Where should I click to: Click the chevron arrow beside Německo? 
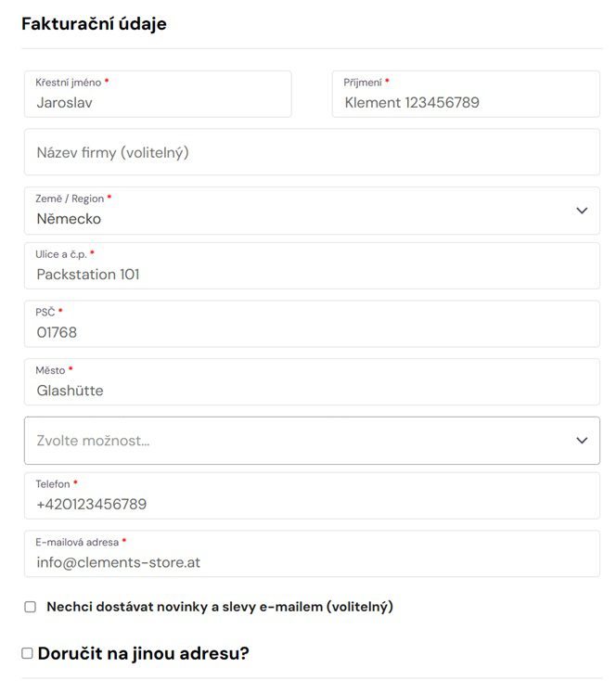(582, 211)
